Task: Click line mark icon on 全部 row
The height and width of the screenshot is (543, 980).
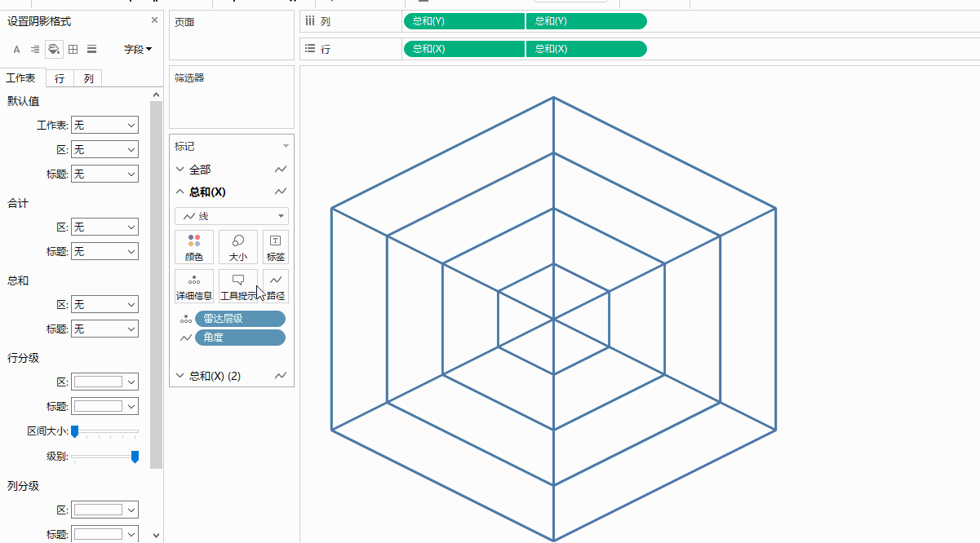Action: pos(281,170)
